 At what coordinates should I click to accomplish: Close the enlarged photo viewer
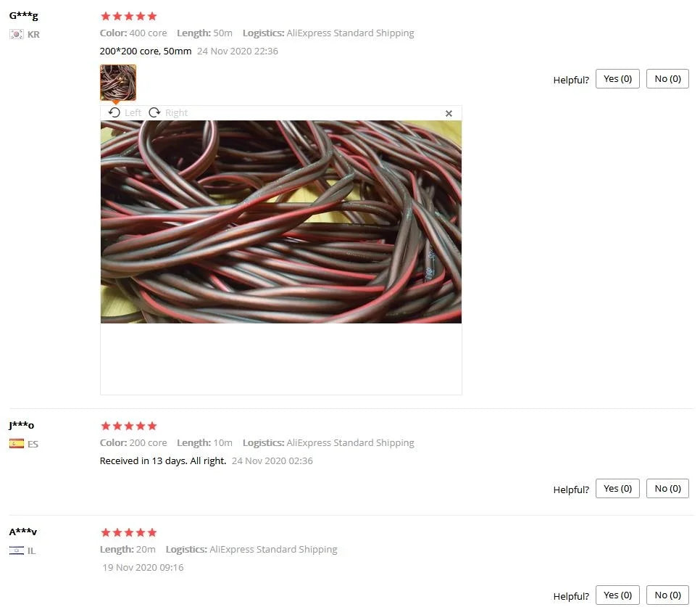click(449, 113)
